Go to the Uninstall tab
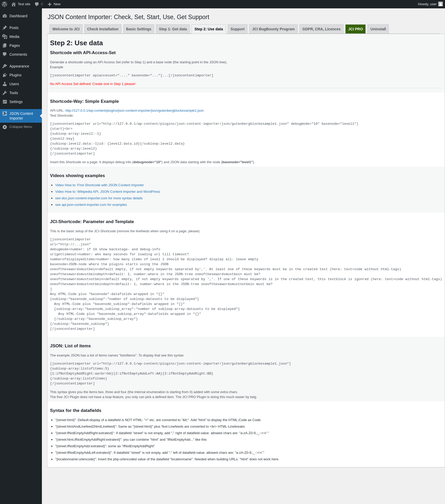 pos(378,29)
